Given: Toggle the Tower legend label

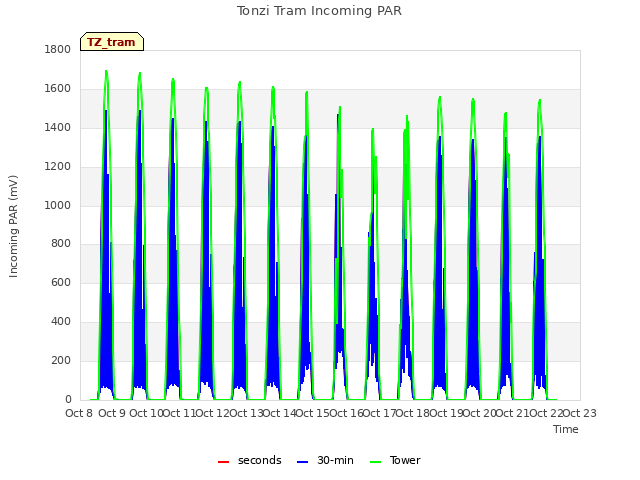Looking at the screenshot, I should (405, 460).
